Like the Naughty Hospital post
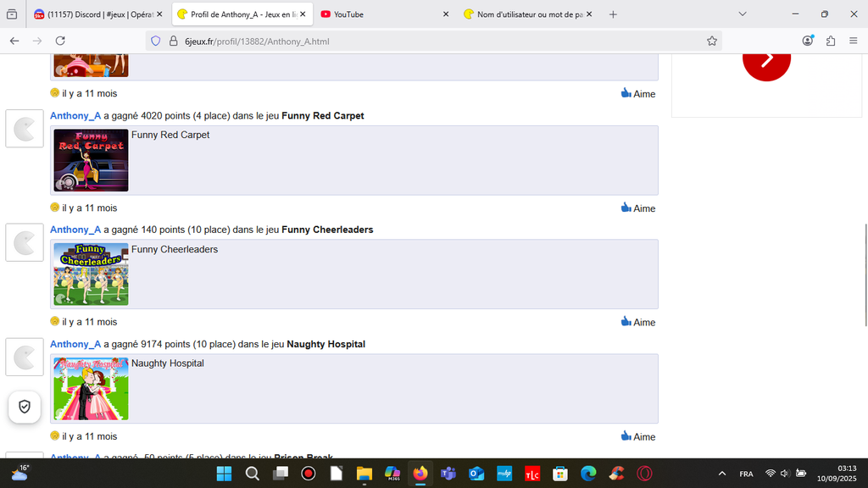868x488 pixels. [637, 436]
